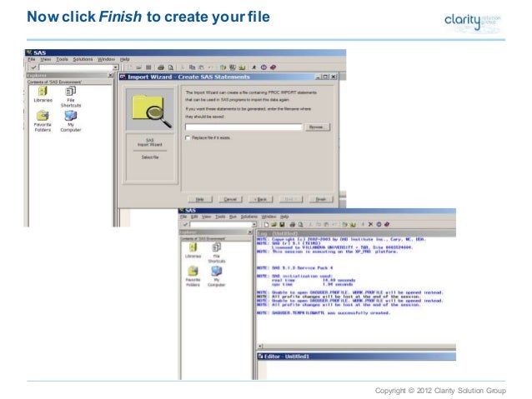Click 'SAS 9.1.3 Service Pack 4' log line
532x399 pixels.
tap(294, 268)
